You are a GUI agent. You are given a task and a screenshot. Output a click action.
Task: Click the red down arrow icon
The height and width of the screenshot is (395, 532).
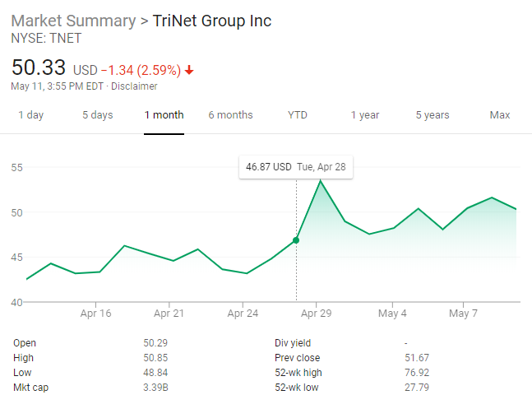[x=189, y=70]
